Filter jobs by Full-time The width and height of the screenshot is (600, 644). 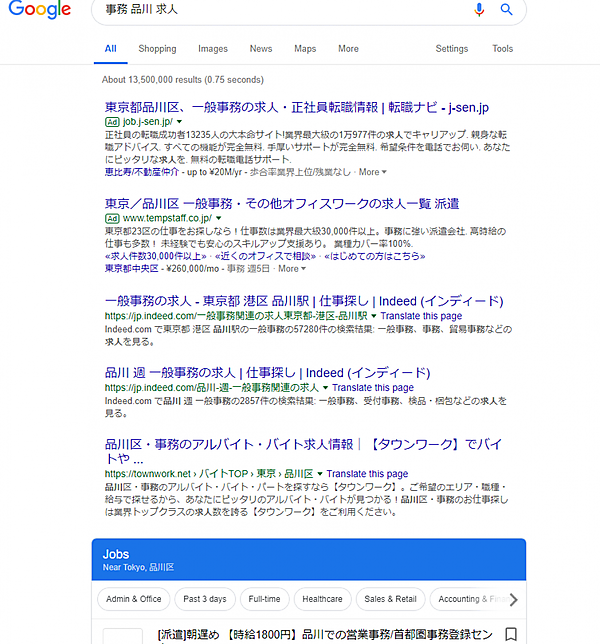click(264, 599)
